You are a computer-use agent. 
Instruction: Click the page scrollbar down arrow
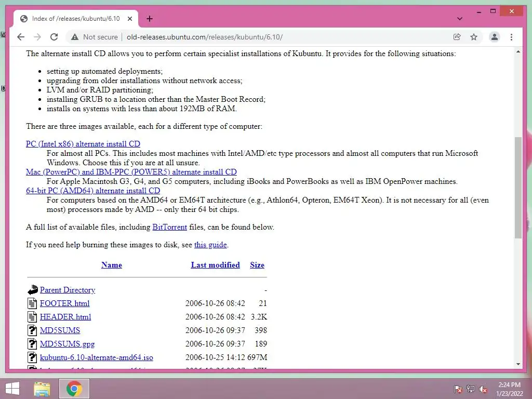(x=518, y=364)
